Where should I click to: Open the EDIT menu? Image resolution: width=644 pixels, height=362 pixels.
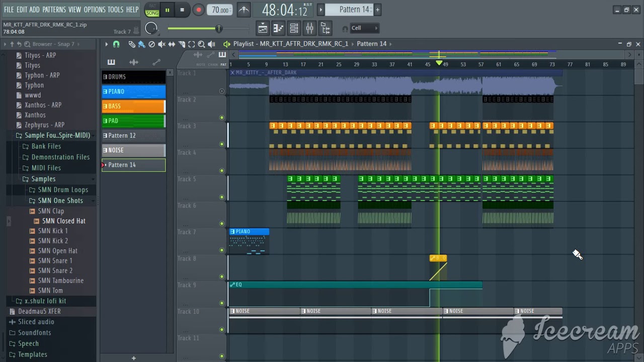click(22, 10)
